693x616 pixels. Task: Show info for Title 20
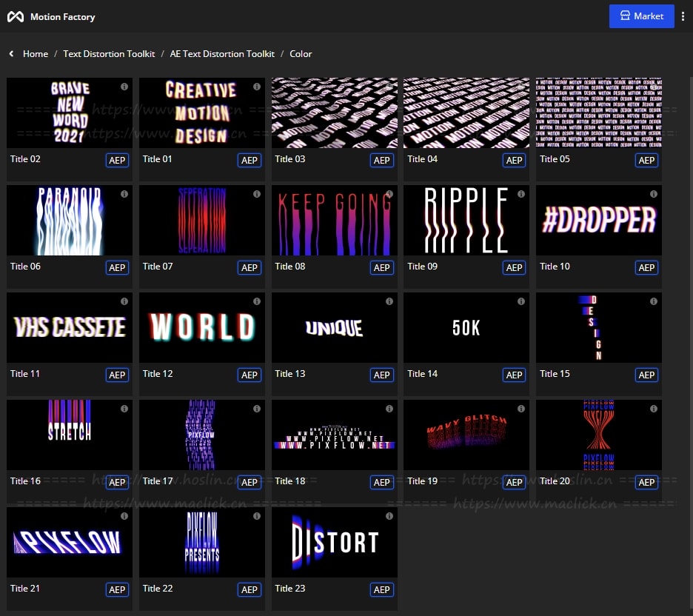click(654, 409)
